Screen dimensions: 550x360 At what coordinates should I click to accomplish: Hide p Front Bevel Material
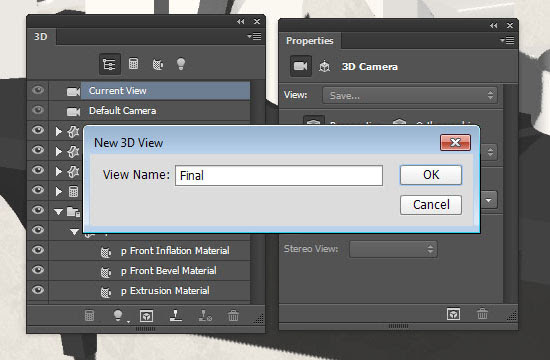[38, 270]
